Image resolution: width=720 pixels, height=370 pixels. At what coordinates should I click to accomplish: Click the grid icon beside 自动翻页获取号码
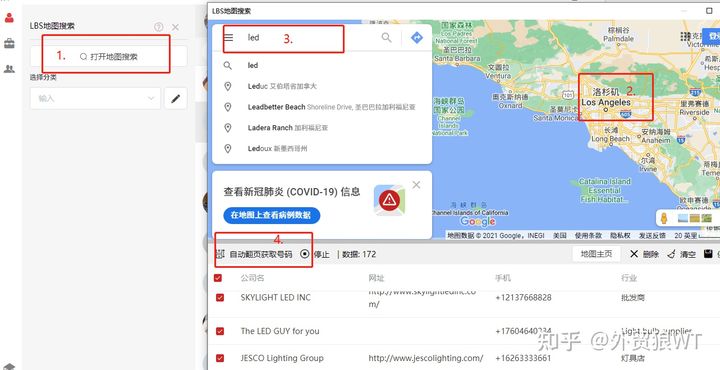pos(220,254)
